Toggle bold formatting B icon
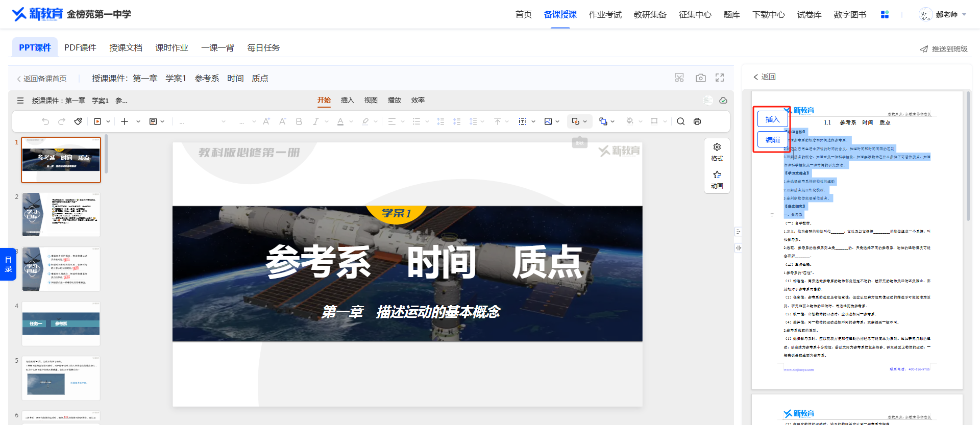980x425 pixels. 299,121
